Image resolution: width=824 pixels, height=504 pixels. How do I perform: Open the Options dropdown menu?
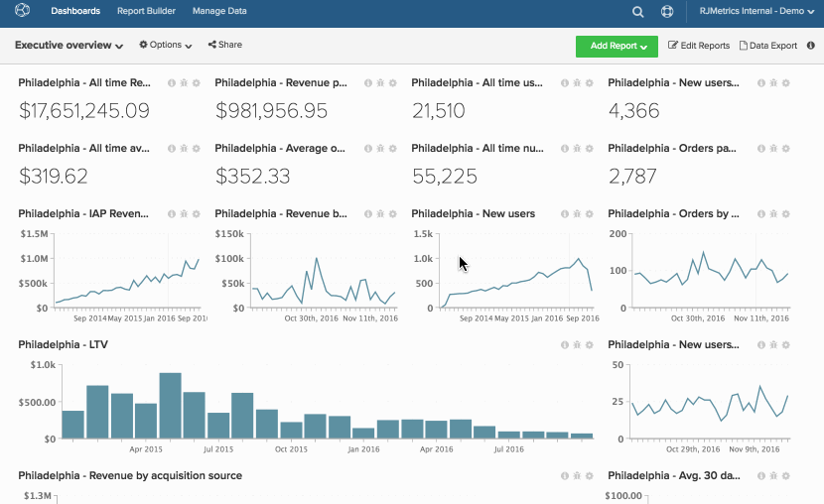[x=166, y=46]
